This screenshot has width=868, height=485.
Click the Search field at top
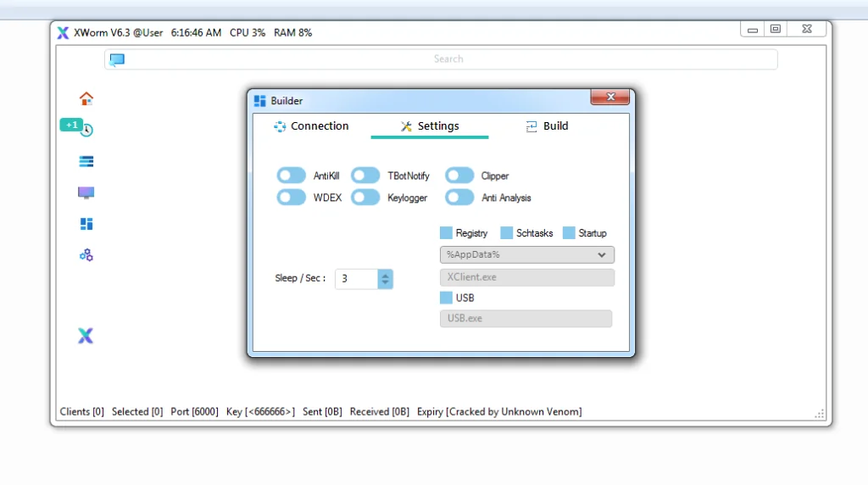point(448,59)
